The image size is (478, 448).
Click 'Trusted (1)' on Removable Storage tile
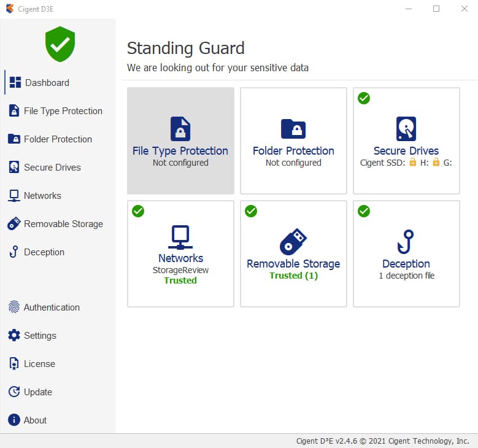293,276
